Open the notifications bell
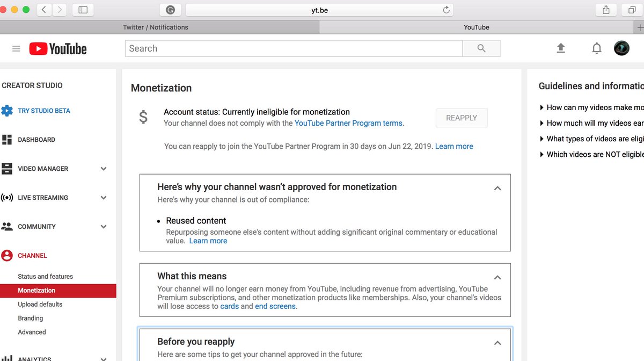Image resolution: width=644 pixels, height=361 pixels. (597, 48)
